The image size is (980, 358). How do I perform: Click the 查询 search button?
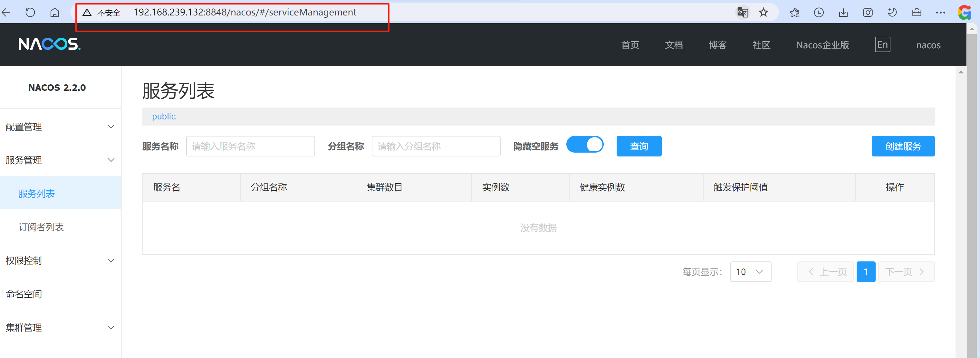(x=639, y=146)
